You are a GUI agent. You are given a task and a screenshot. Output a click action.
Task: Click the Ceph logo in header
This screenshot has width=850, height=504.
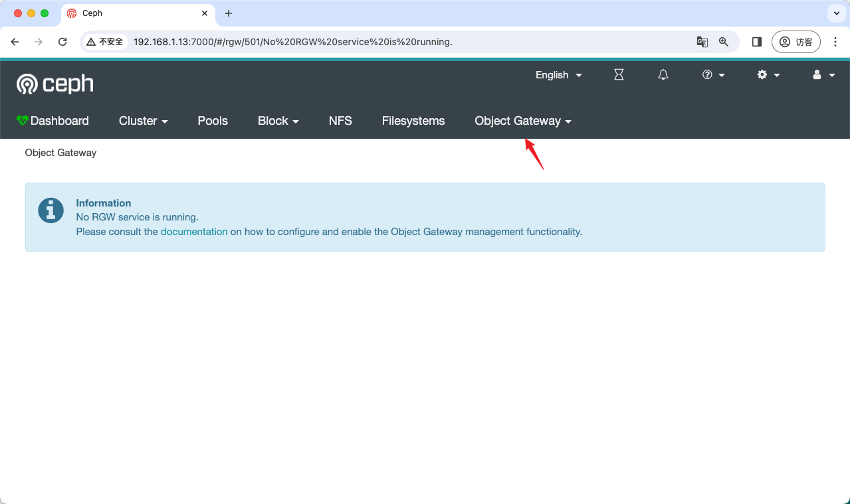click(x=55, y=84)
